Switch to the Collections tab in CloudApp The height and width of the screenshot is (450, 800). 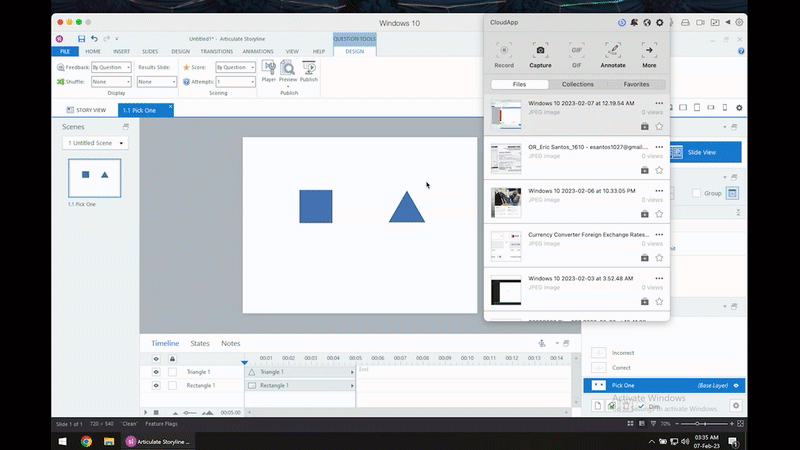click(577, 85)
